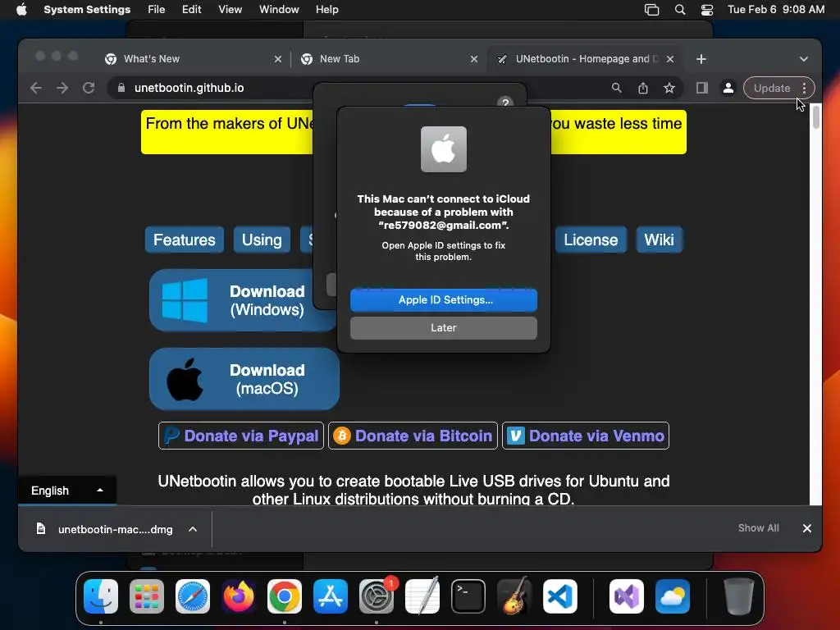840x630 pixels.
Task: Click Donate via Paypal
Action: 241,436
